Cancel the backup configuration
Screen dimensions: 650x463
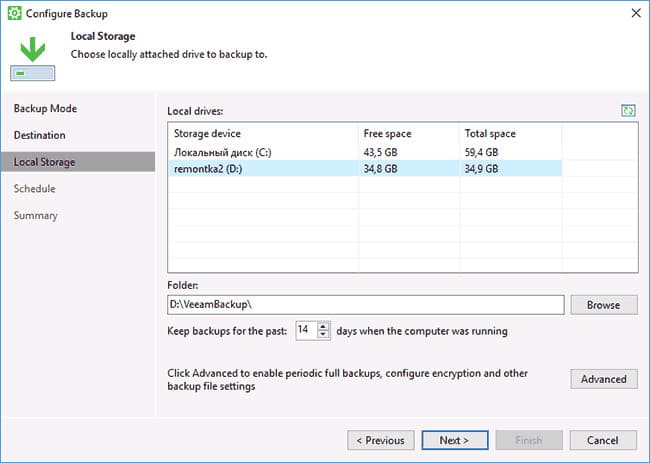tap(603, 440)
